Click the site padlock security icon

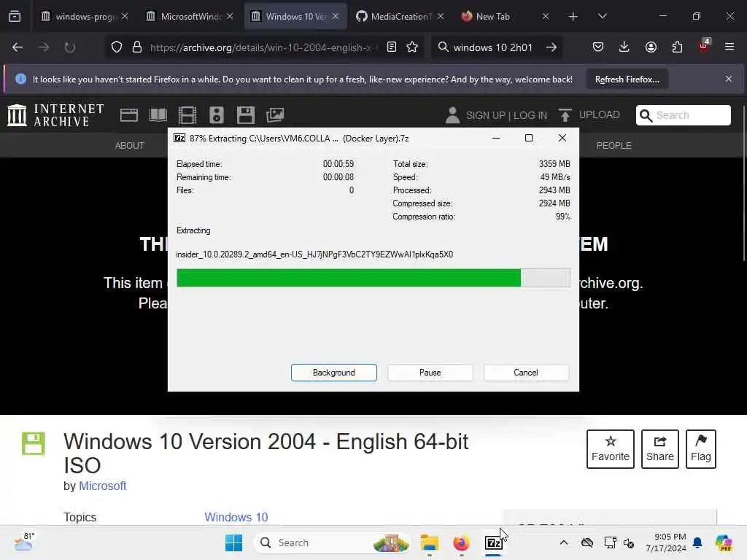137,47
